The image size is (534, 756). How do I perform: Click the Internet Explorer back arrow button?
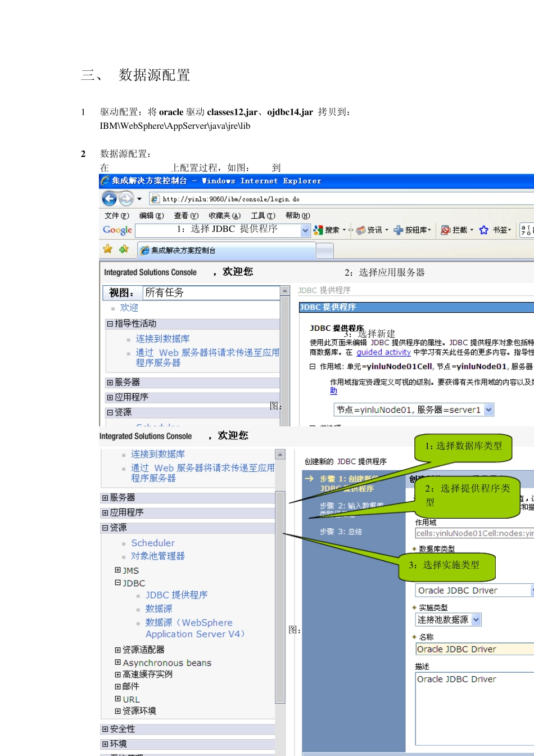(109, 199)
